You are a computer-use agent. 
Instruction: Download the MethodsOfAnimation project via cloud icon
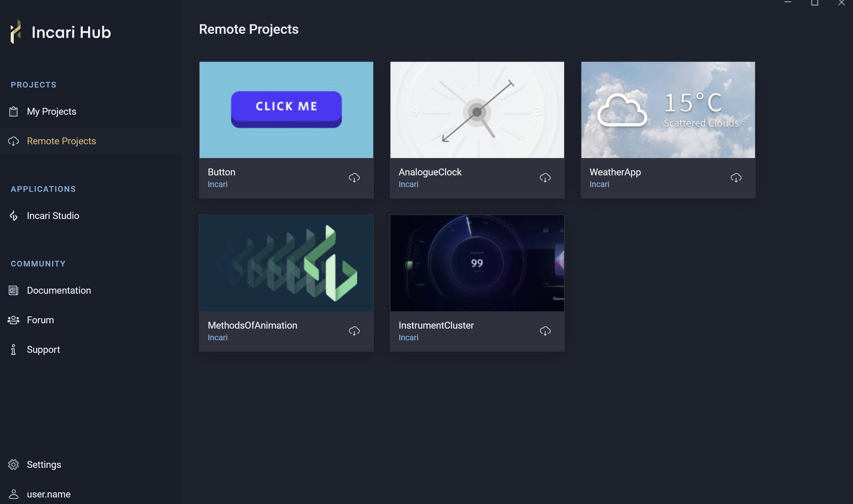(354, 331)
